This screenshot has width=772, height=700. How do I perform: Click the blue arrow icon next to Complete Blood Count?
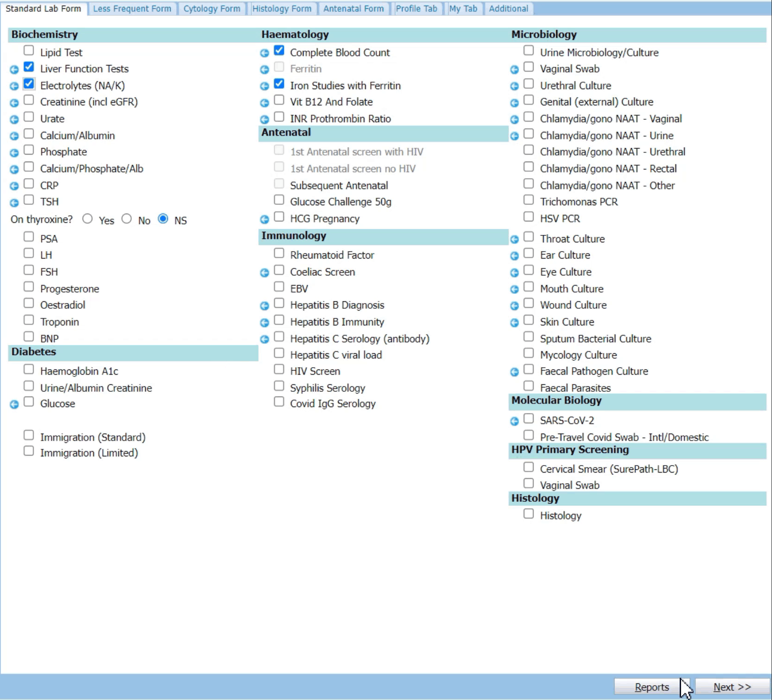[264, 53]
